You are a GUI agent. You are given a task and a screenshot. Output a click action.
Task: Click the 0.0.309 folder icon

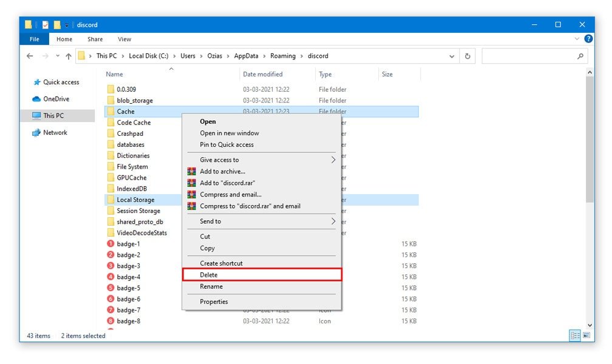tap(111, 89)
